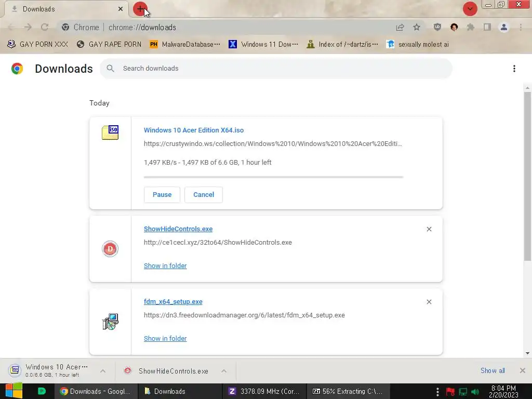The image size is (532, 399).
Task: Open Chrome's three-dot main menu
Action: [521, 27]
